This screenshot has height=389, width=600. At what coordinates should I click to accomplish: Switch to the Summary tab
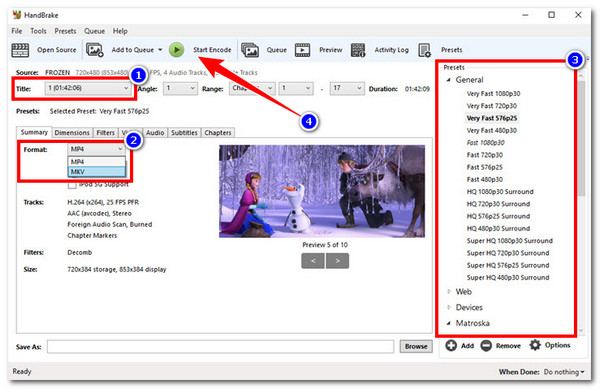(34, 132)
